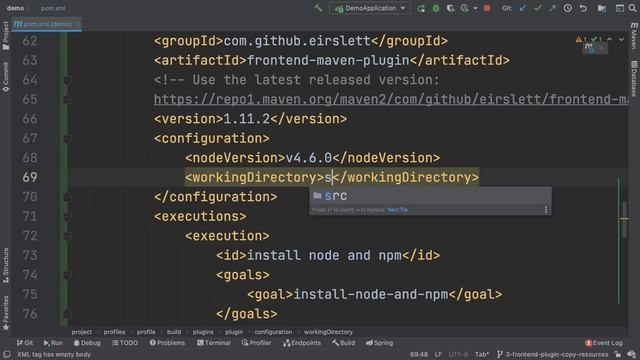Change LF line separator in status bar
Viewport: 640px width, 360px height.
[438, 354]
